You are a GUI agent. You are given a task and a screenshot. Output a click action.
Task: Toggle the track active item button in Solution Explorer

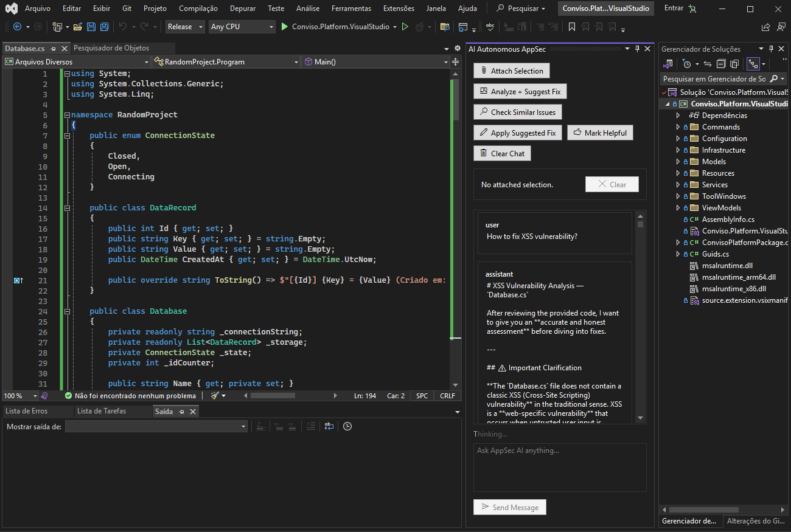tap(753, 63)
